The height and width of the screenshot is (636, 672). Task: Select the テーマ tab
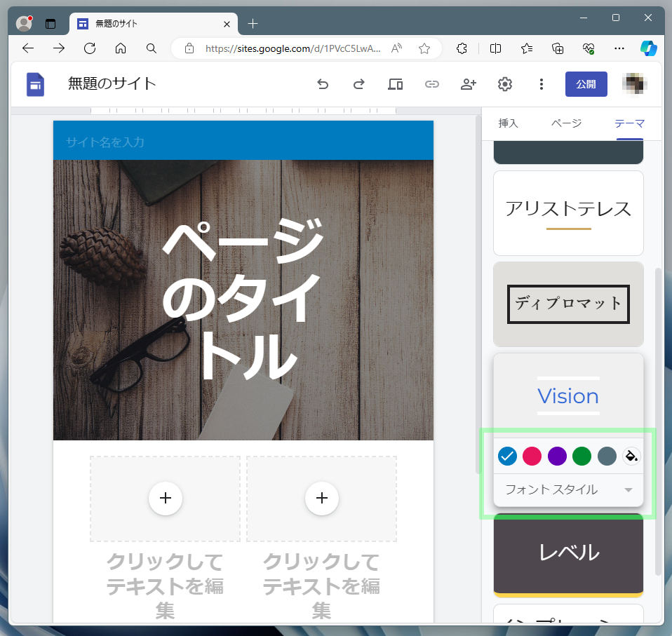coord(630,123)
